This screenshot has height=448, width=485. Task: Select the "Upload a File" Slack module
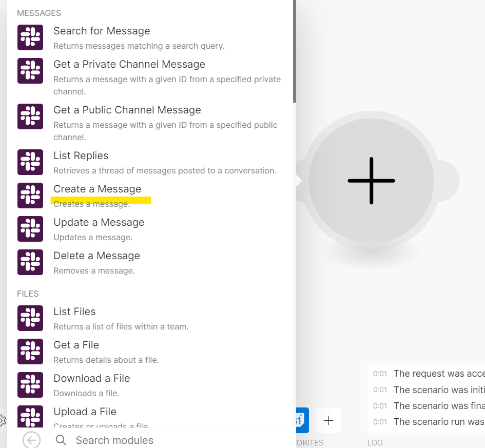(x=85, y=412)
